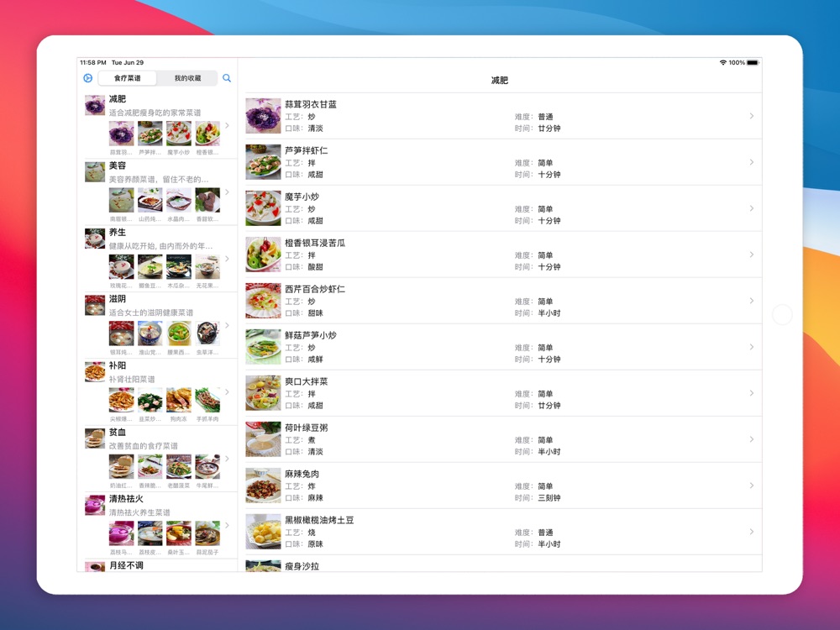Viewport: 840px width, 630px height.
Task: Open the 韭菜炒… thumbnail under 补阳
Action: (150, 400)
